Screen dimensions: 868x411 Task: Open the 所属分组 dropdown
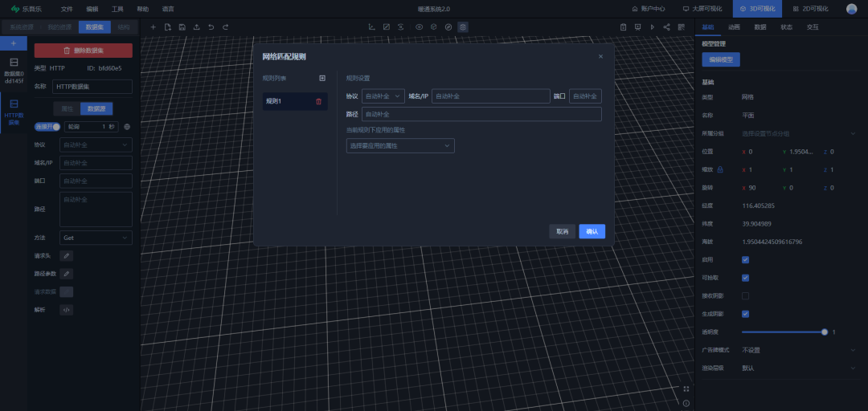tap(799, 133)
